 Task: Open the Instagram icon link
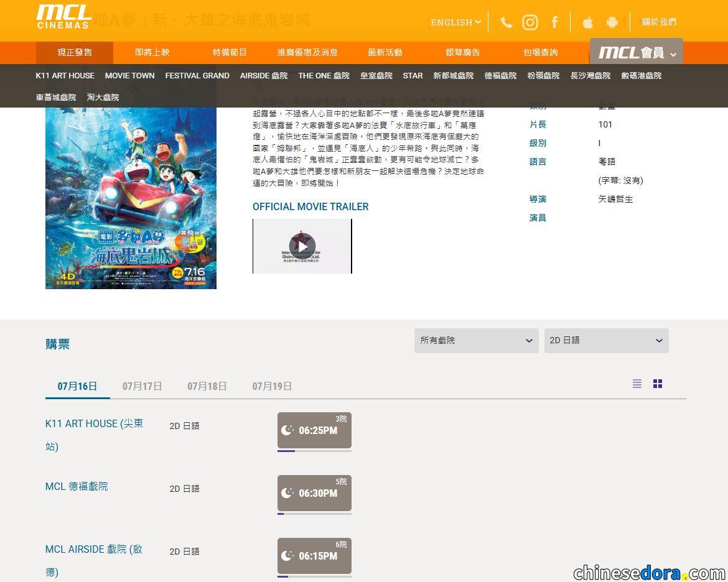click(x=530, y=22)
